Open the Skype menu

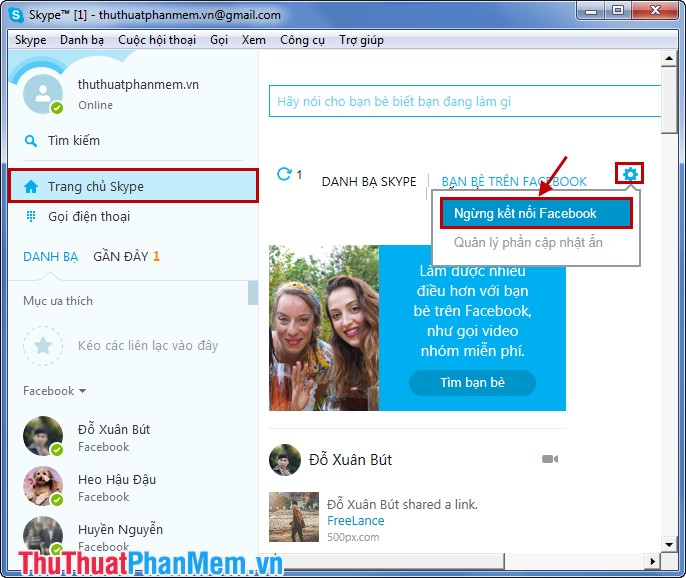tap(31, 40)
